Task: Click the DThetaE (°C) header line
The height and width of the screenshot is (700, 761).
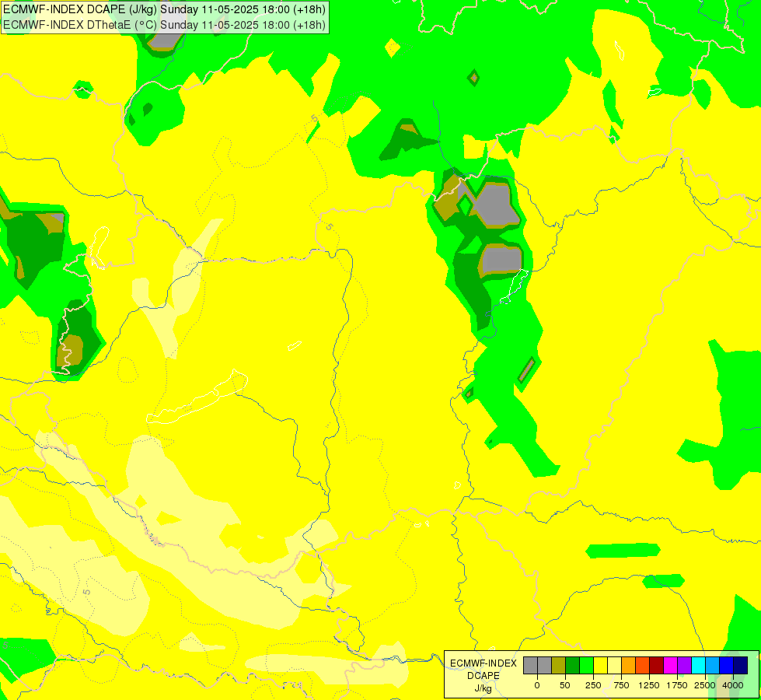Action: (x=165, y=25)
